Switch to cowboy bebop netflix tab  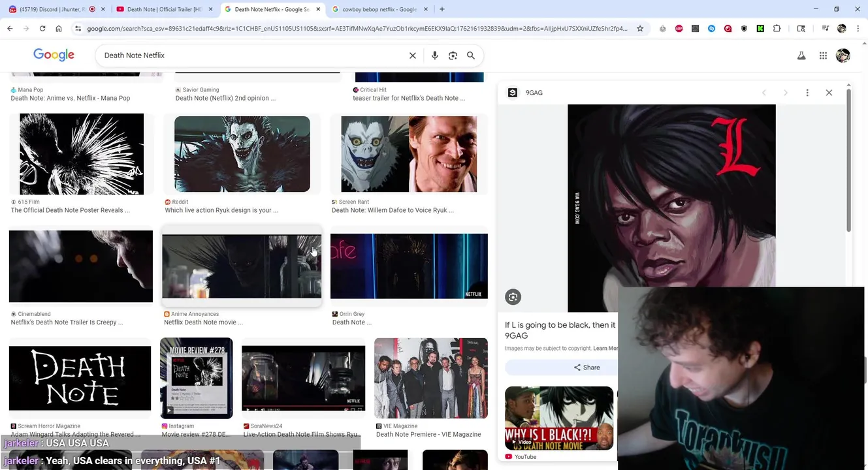point(379,9)
